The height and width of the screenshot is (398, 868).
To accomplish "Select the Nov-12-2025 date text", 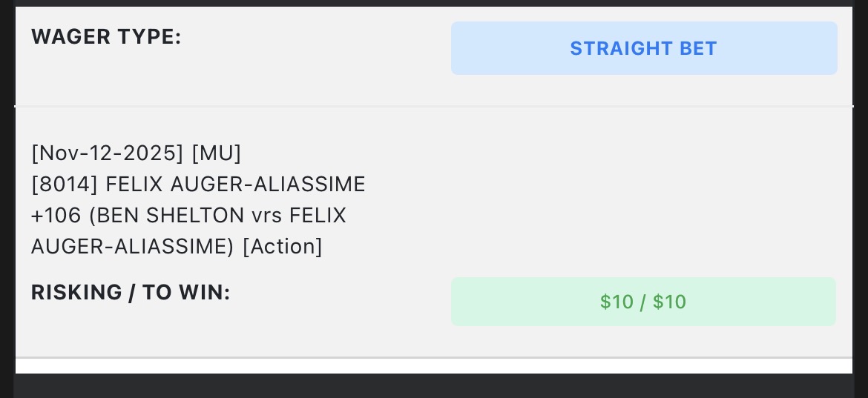I will [108, 153].
